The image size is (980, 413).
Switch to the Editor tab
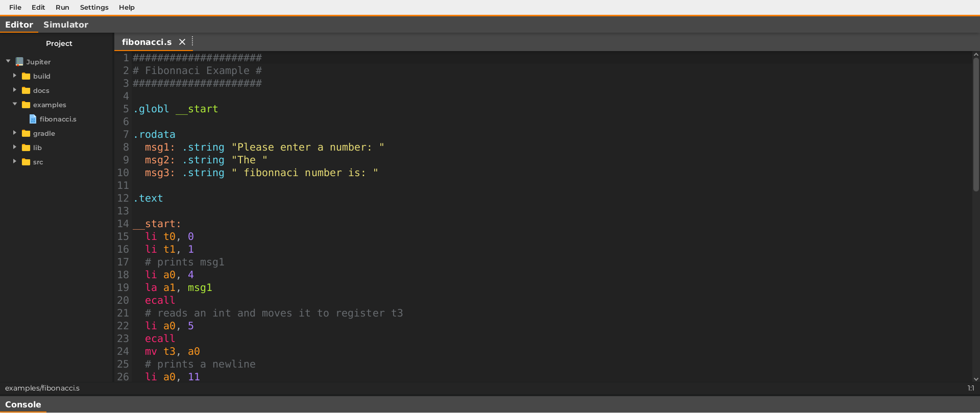(19, 25)
